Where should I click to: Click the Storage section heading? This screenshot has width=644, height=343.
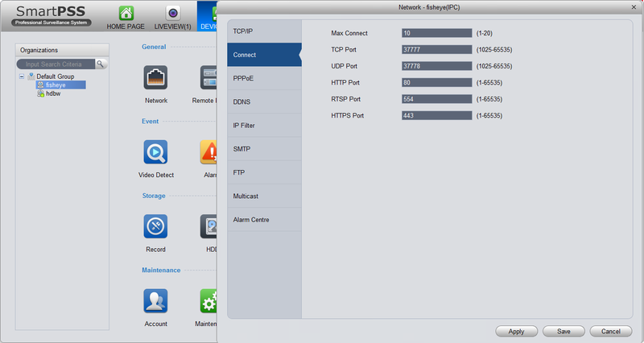pyautogui.click(x=154, y=196)
